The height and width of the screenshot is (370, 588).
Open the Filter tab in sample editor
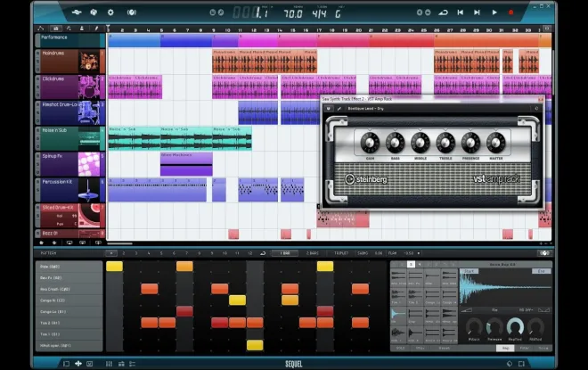pos(524,349)
